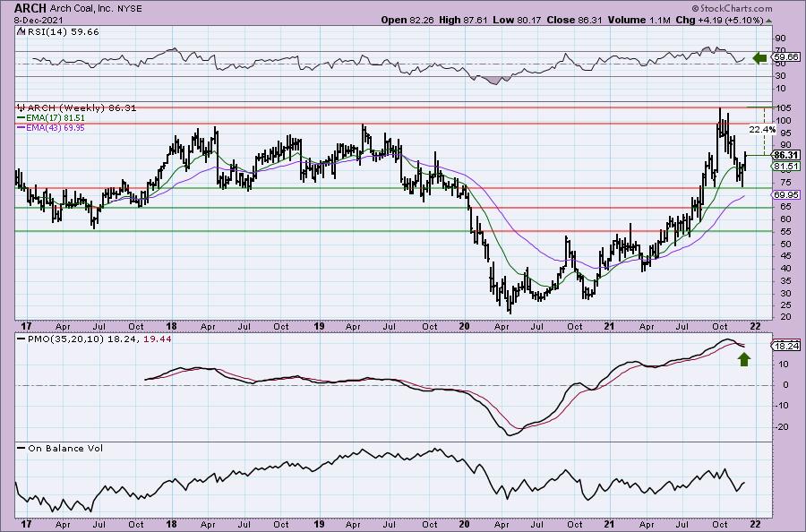Click the Close 86.31 value in the header
The width and height of the screenshot is (806, 532).
(574, 20)
